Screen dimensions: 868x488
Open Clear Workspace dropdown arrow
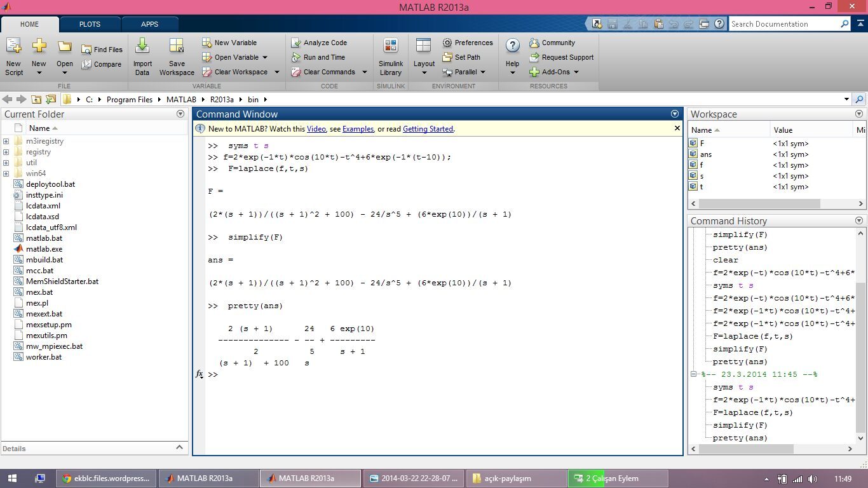(276, 72)
